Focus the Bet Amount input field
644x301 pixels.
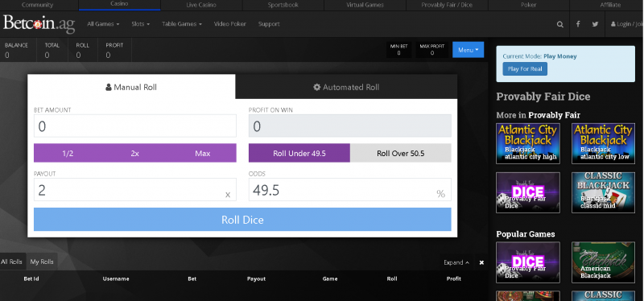[x=135, y=126]
